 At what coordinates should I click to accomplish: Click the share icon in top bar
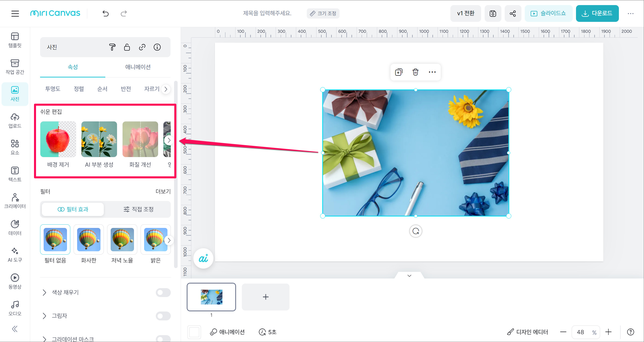click(x=513, y=13)
